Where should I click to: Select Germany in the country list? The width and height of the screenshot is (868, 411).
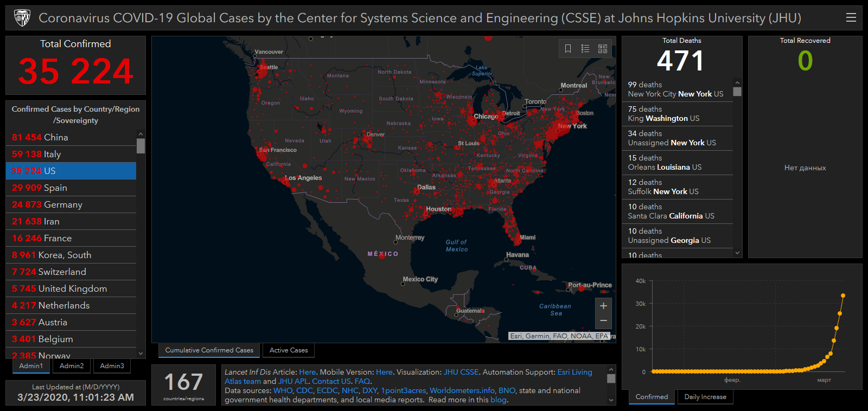pos(71,204)
